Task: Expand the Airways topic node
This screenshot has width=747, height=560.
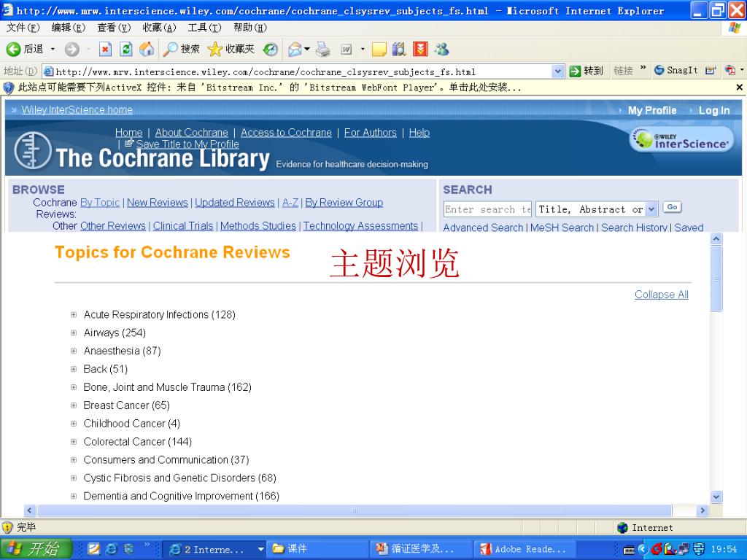Action: click(x=74, y=332)
